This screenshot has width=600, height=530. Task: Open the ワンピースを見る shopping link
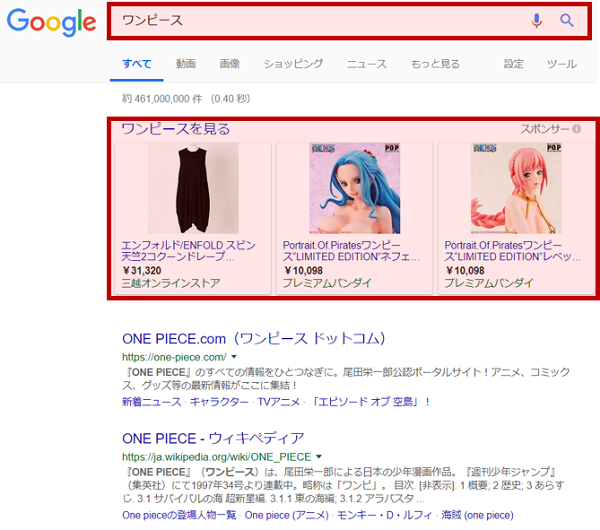tap(176, 129)
